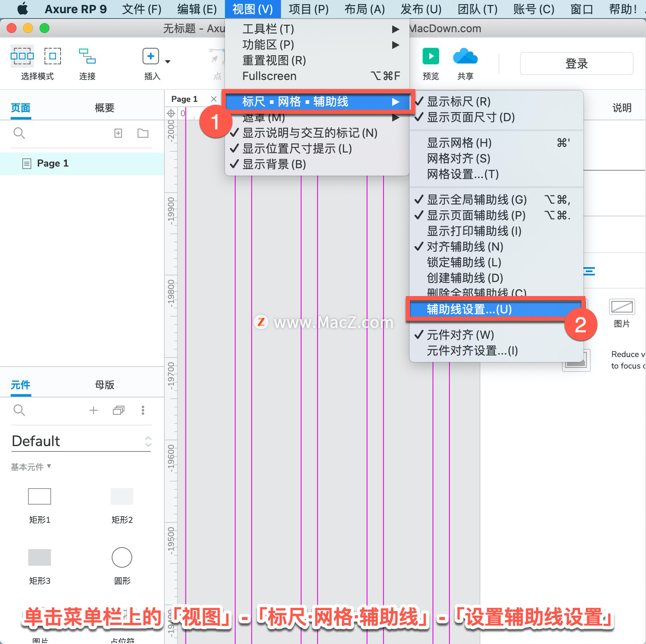Expand the 工具栏 (T) submenu
The height and width of the screenshot is (644, 646).
coord(317,29)
